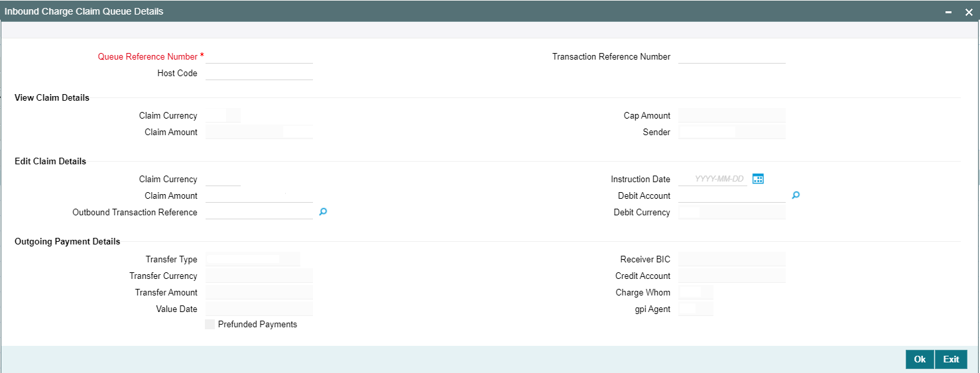
Task: Focus the Queue Reference Number field
Action: 259,56
